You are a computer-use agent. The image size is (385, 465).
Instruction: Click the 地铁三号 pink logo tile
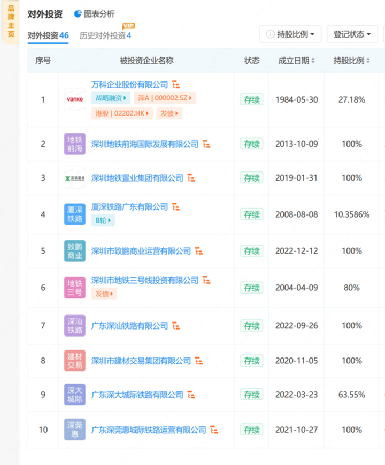(x=75, y=287)
